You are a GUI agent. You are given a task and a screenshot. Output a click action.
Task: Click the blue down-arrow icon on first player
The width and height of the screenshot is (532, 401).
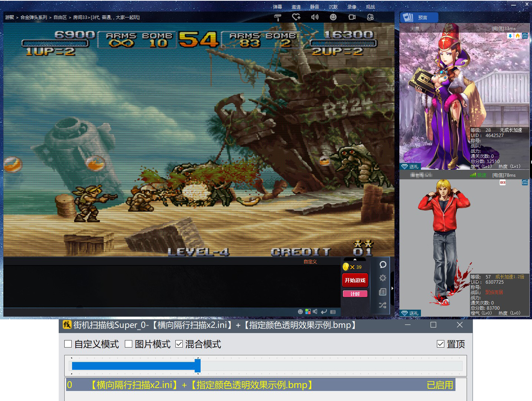510,36
